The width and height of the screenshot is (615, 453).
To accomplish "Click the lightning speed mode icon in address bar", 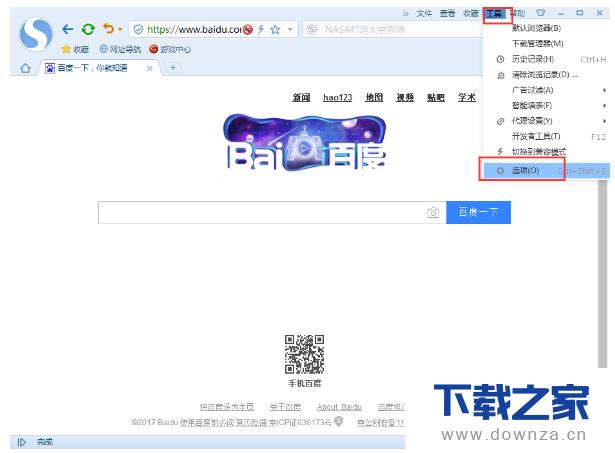I will pyautogui.click(x=261, y=30).
